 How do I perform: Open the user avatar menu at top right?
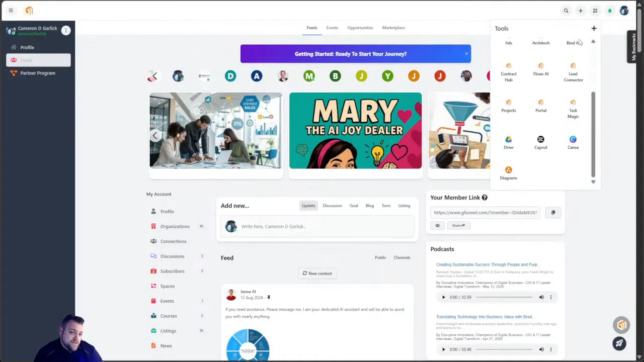point(624,11)
